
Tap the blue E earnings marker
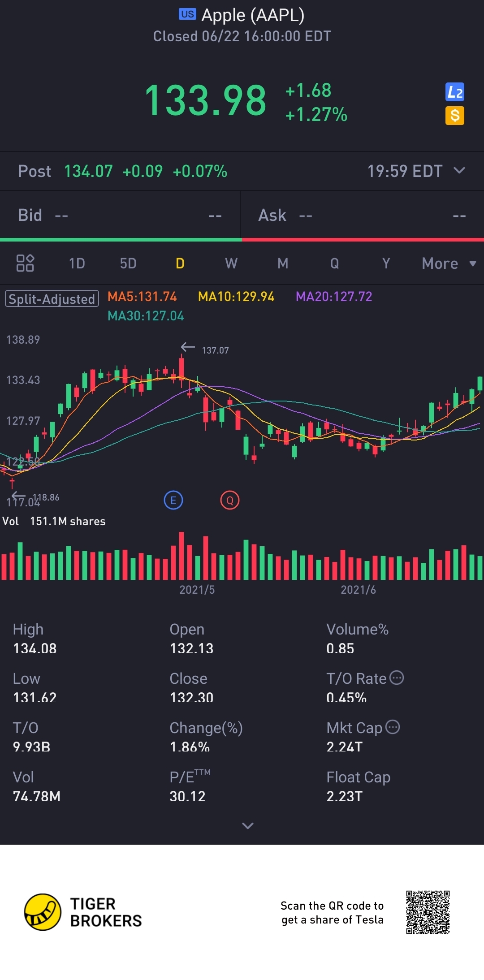point(173,500)
